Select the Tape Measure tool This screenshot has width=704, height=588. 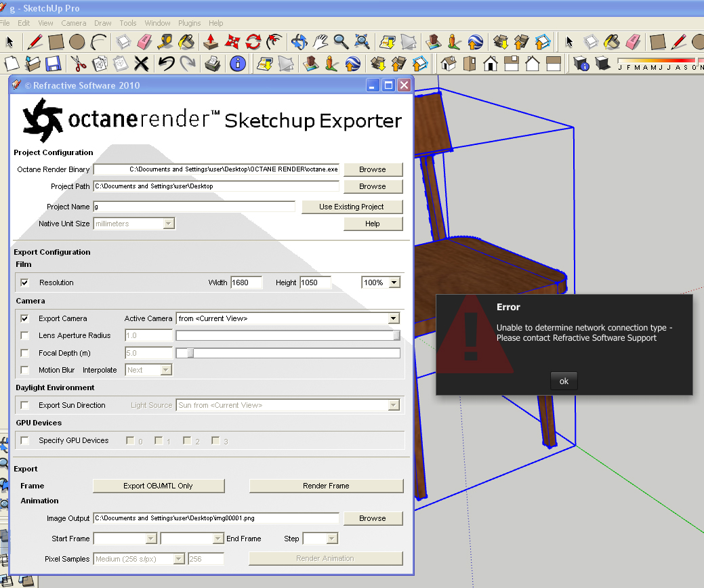coord(165,42)
